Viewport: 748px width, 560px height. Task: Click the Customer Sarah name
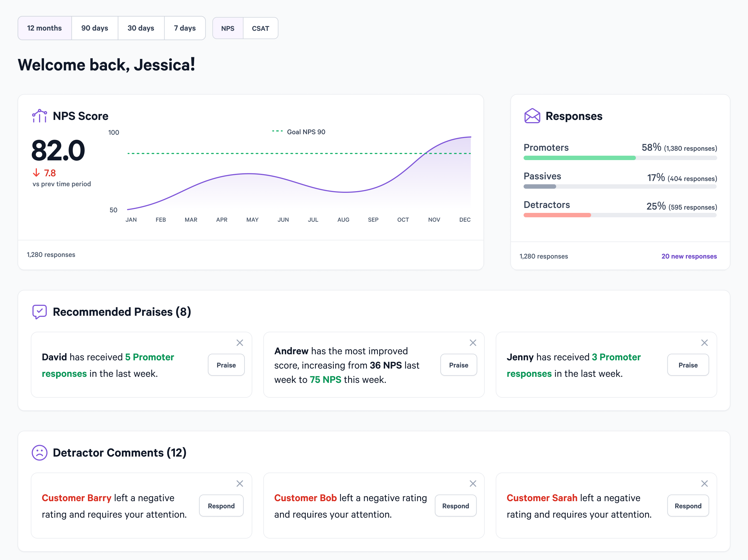tap(542, 498)
